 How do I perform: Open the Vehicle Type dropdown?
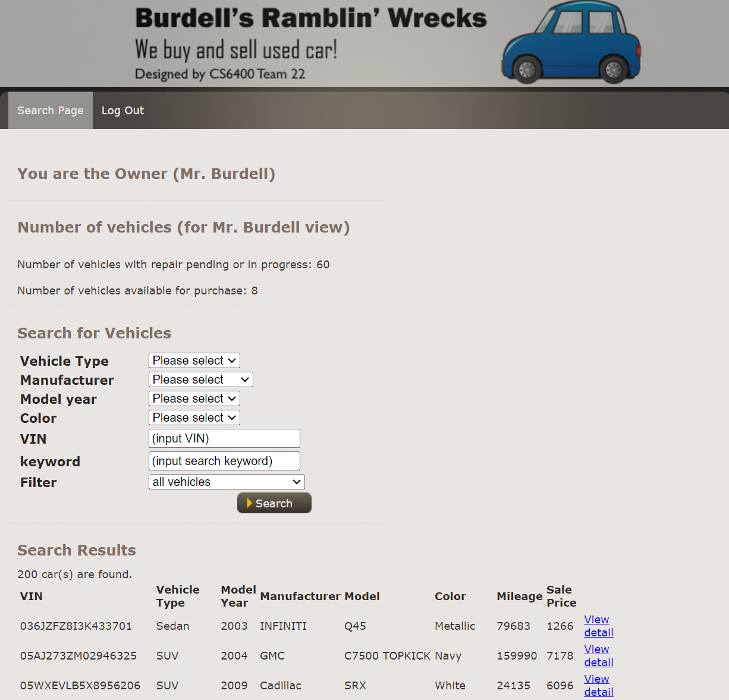click(x=194, y=360)
